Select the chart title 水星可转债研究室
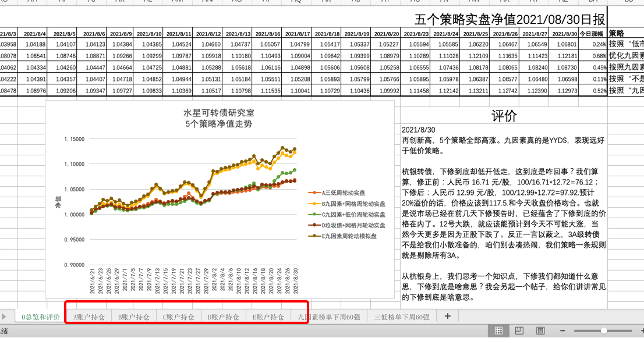This screenshot has height=338, width=644. pos(219,112)
